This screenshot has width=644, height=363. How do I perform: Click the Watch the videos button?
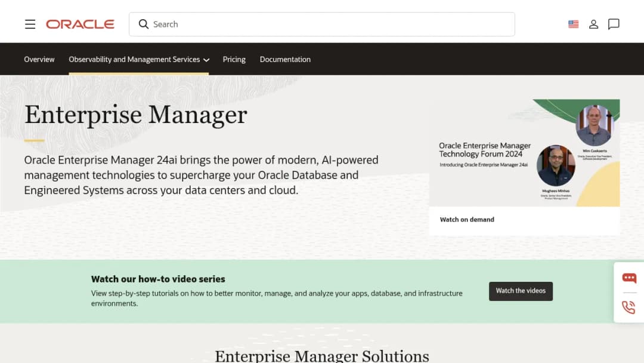click(521, 291)
